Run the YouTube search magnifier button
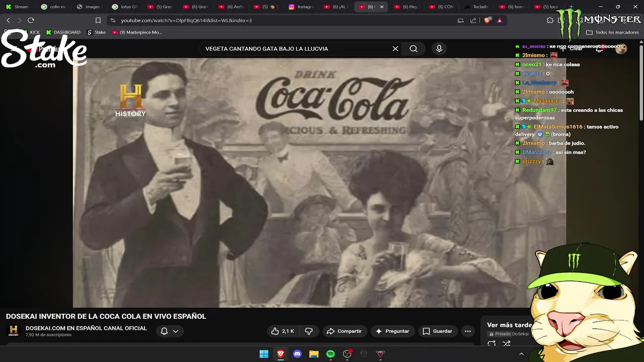 click(414, 49)
